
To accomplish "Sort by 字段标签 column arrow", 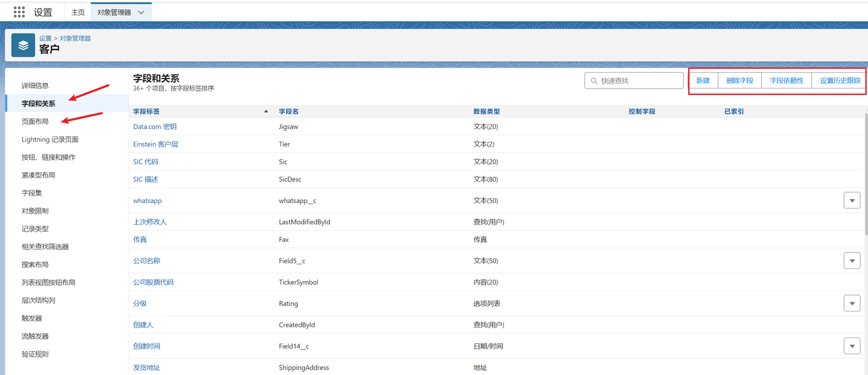I will 266,111.
